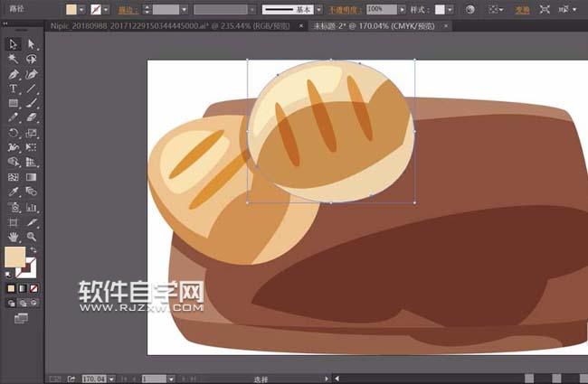This screenshot has height=384, width=588.
Task: Open artboard number dropdown in status bar
Action: tap(171, 379)
